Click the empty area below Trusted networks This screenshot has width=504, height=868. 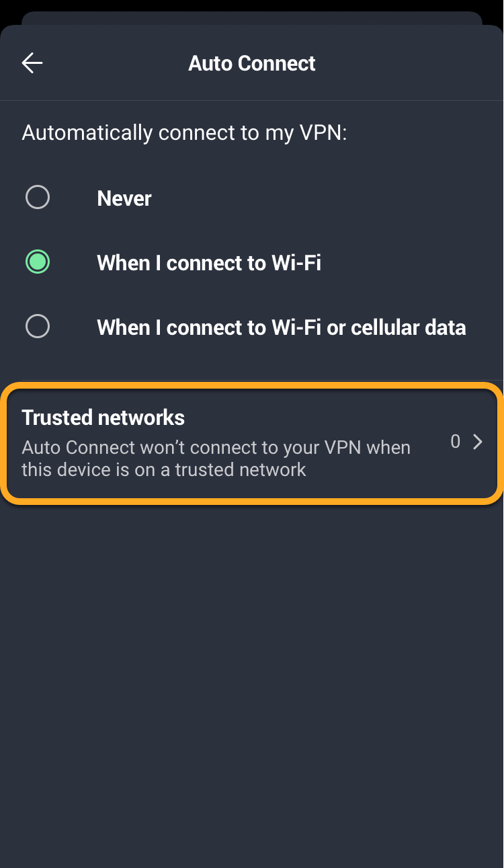[x=252, y=672]
